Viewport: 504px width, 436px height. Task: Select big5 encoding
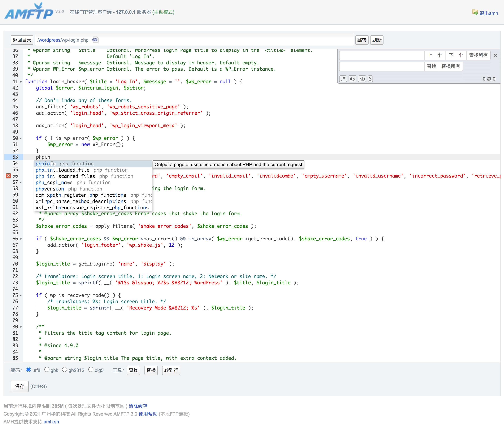pos(91,370)
